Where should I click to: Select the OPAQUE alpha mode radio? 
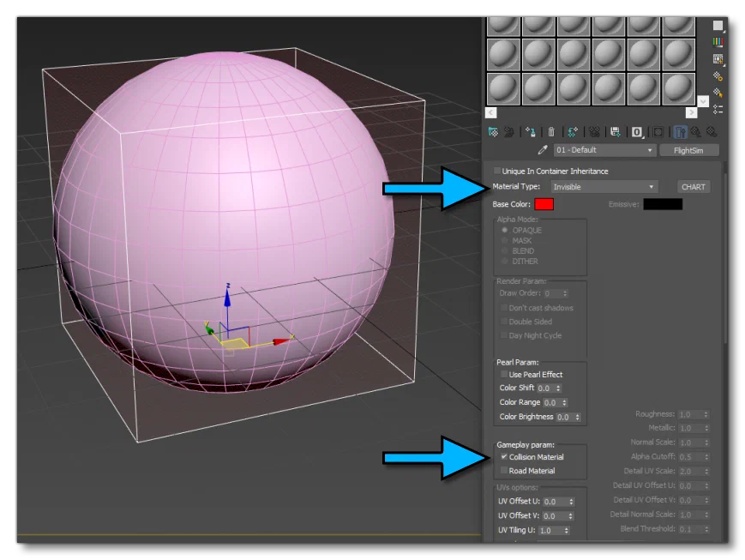(x=505, y=230)
